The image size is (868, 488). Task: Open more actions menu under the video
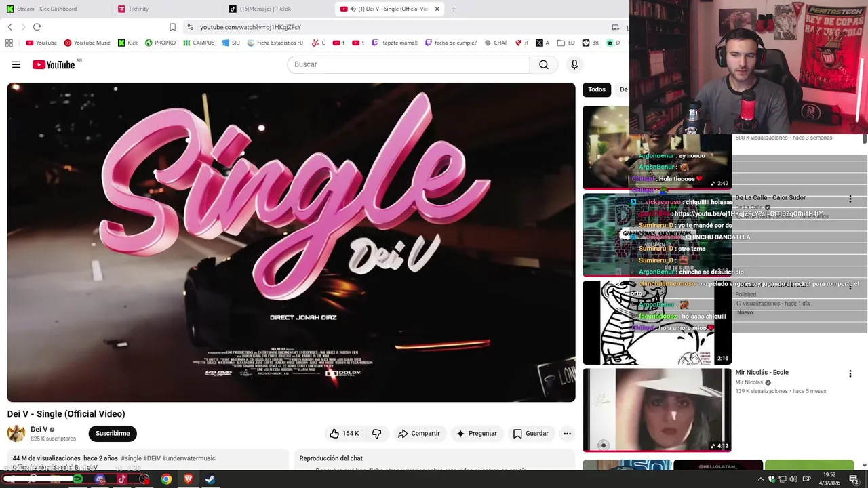567,434
